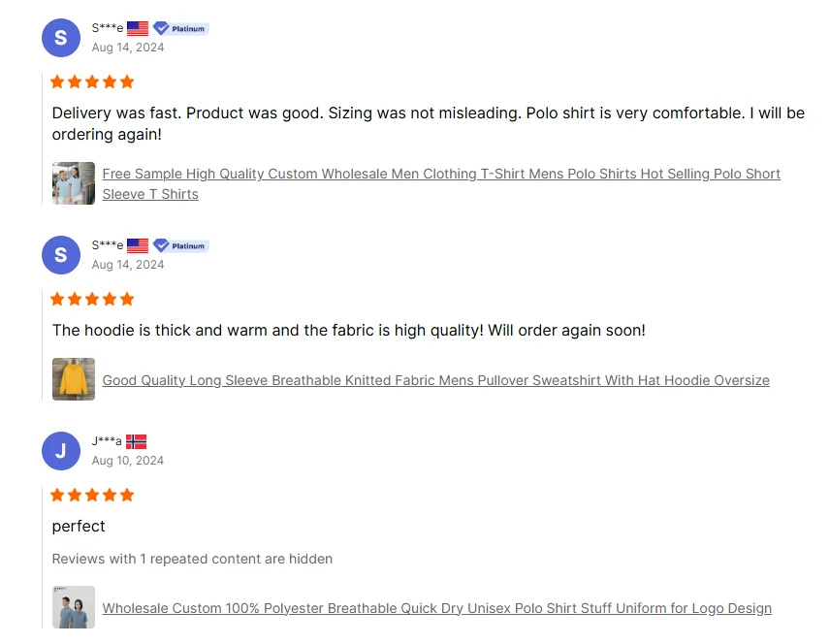Click the Aug 10, 2024 review date
Viewport: 830px width, 644px height.
pos(128,461)
